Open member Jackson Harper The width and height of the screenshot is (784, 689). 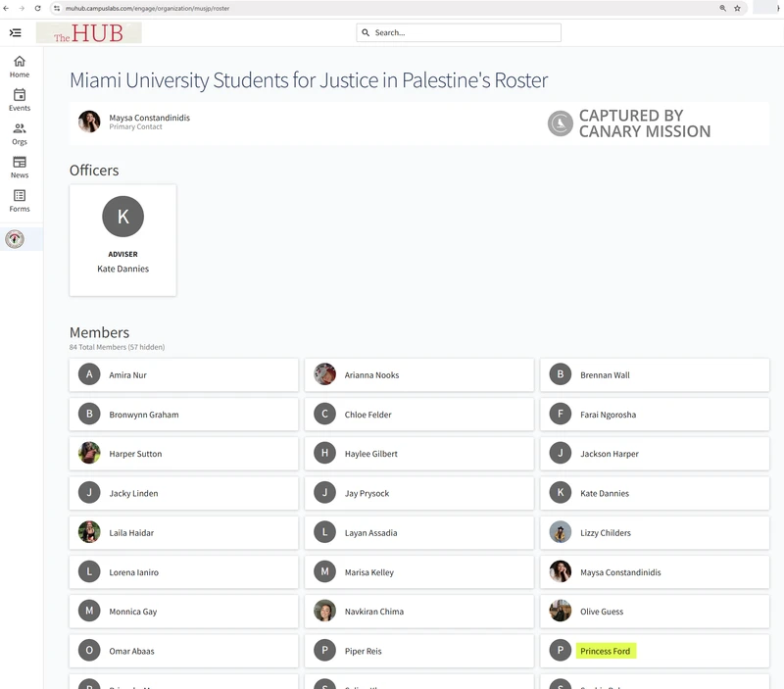pyautogui.click(x=655, y=454)
